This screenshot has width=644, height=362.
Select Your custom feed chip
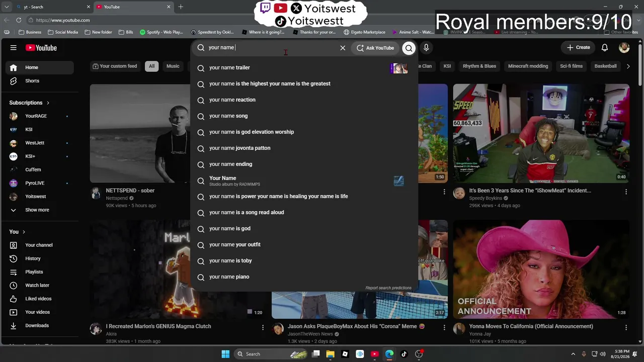115,66
